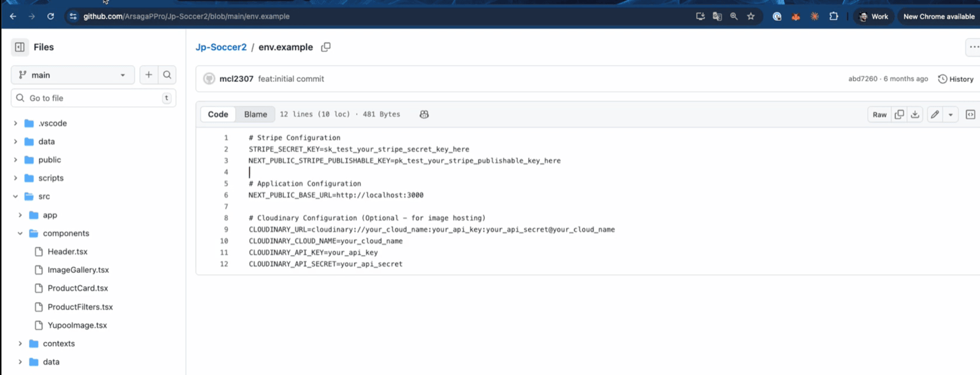Click install app icon in address bar
The height and width of the screenshot is (375, 980).
tap(700, 17)
